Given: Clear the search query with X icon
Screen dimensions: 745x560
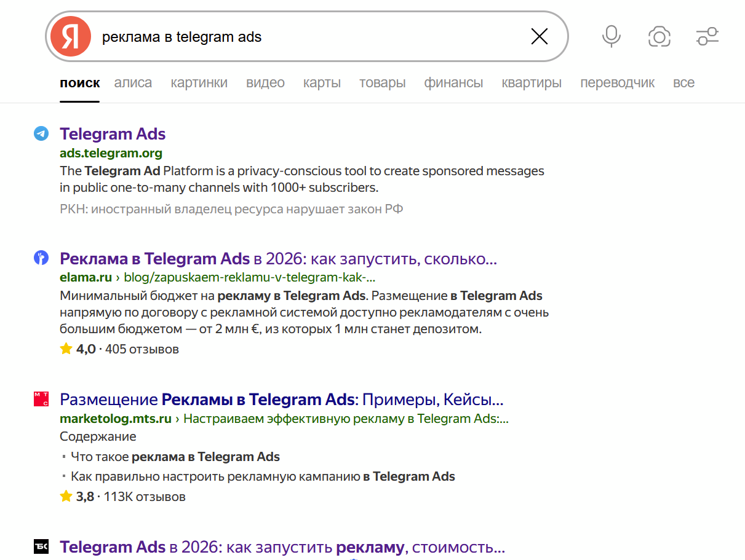Looking at the screenshot, I should tap(539, 37).
